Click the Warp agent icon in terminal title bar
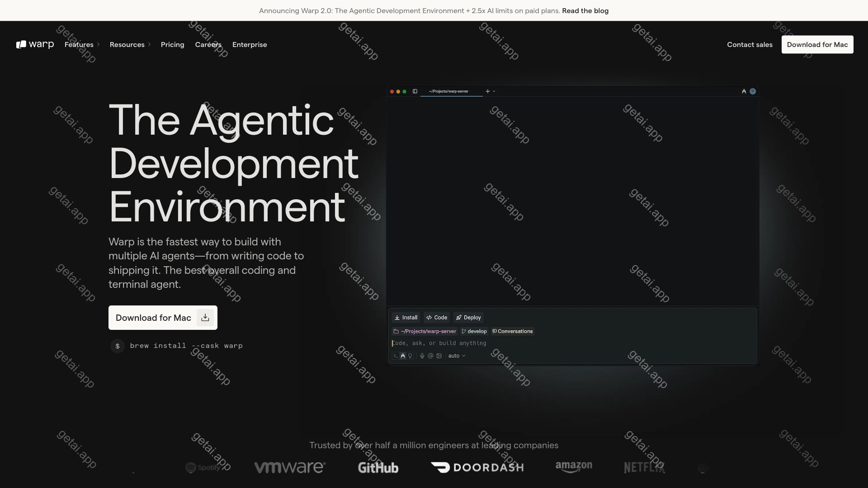868x488 pixels. coord(744,91)
